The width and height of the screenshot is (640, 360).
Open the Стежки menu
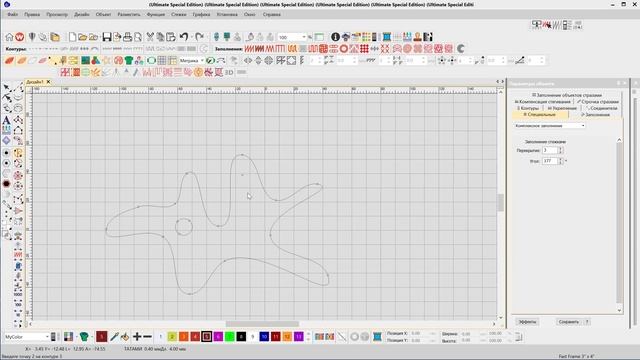[178, 14]
